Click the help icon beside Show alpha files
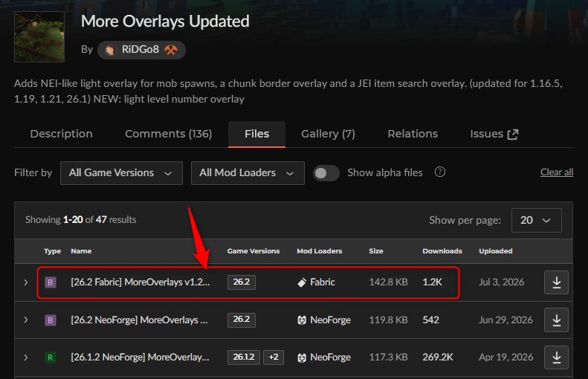The height and width of the screenshot is (379, 588). click(440, 172)
